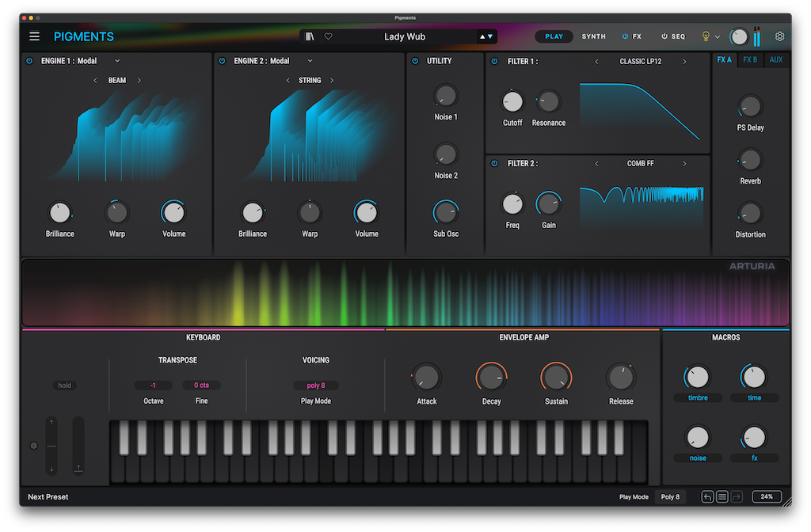This screenshot has height=532, width=811.
Task: Click the fx macro name label
Action: tap(754, 458)
